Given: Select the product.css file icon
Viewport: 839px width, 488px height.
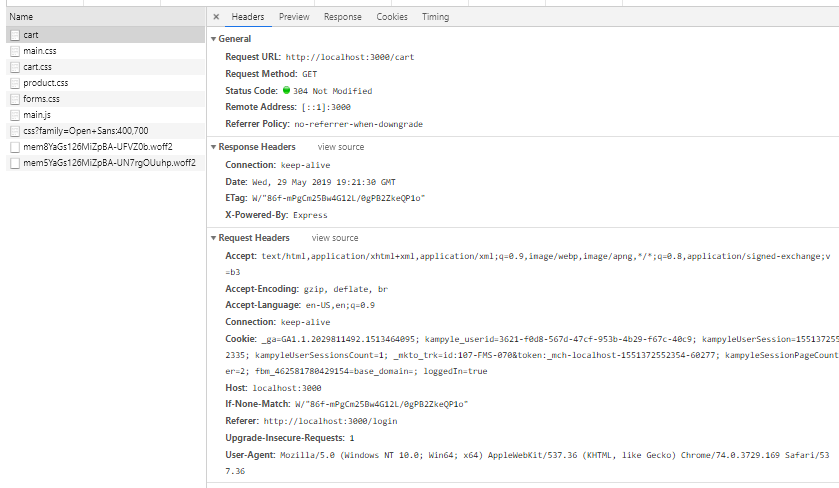Looking at the screenshot, I should point(15,83).
